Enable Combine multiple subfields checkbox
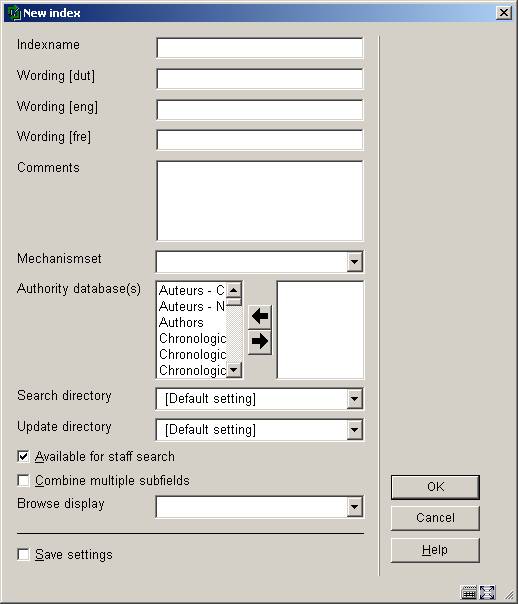 [x=23, y=480]
